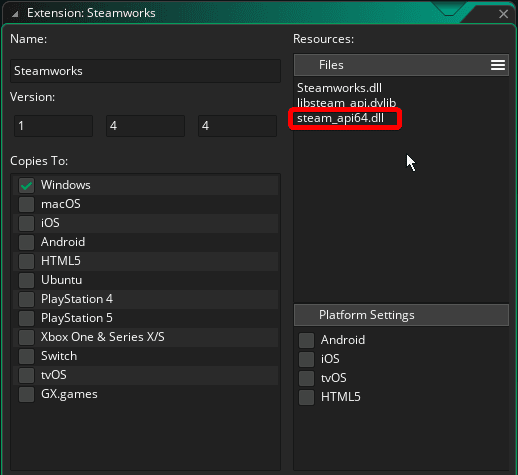
Task: Click the teal docking tab handle
Action: [449, 9]
